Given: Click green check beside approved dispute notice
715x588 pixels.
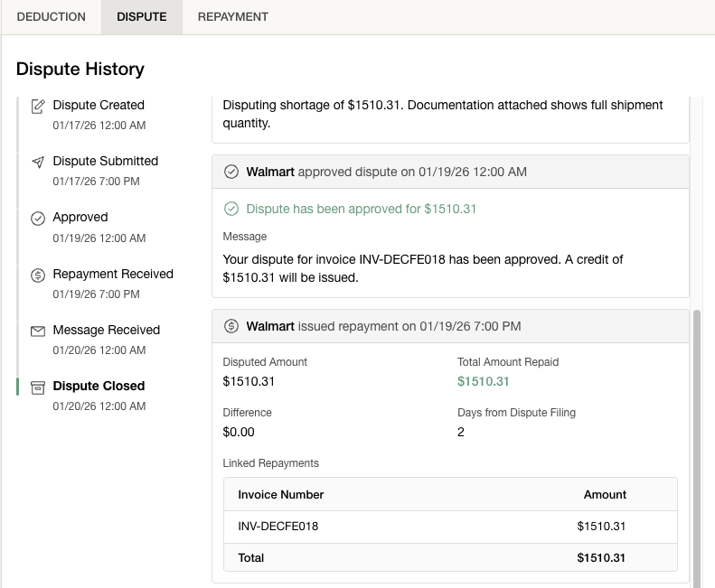Looking at the screenshot, I should pyautogui.click(x=231, y=210).
